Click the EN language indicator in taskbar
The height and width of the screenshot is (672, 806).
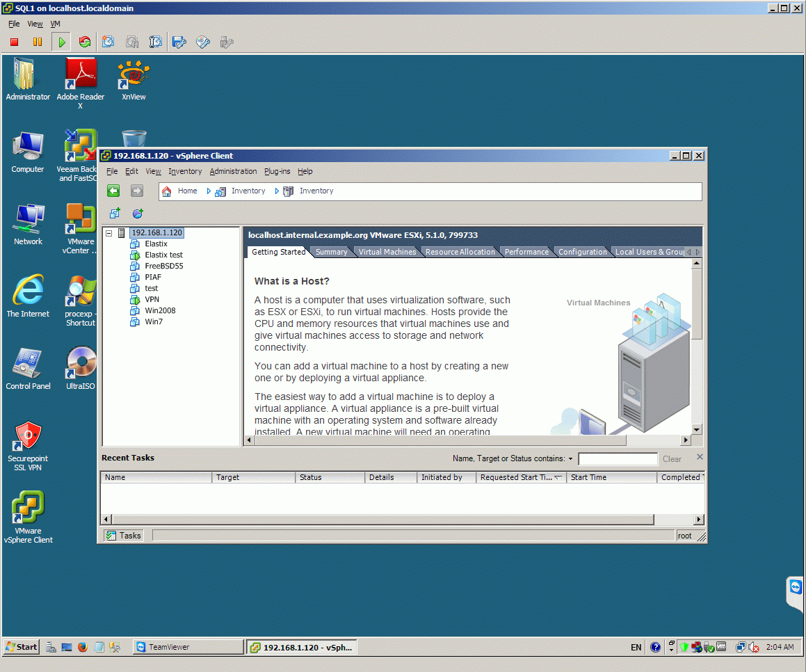(636, 648)
